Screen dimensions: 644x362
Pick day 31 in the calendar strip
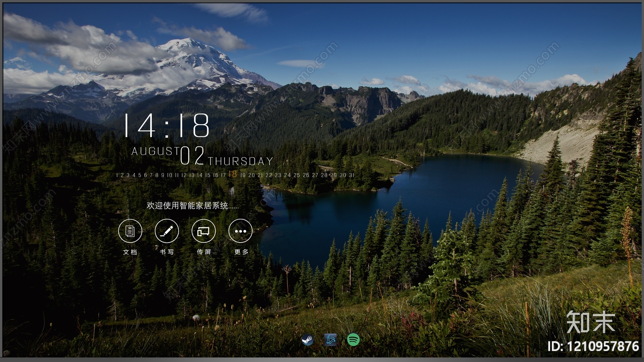pos(351,175)
